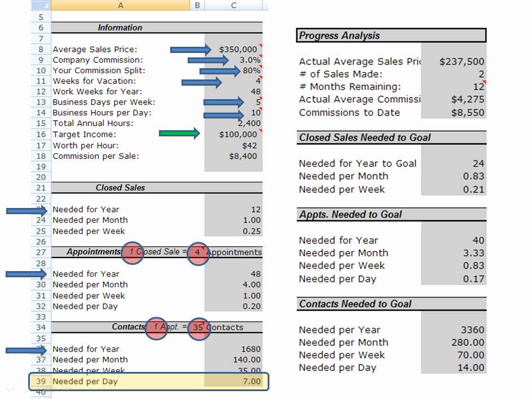This screenshot has height=399, width=532.
Task: Click the $8,400 commission per sale cell
Action: [x=233, y=156]
